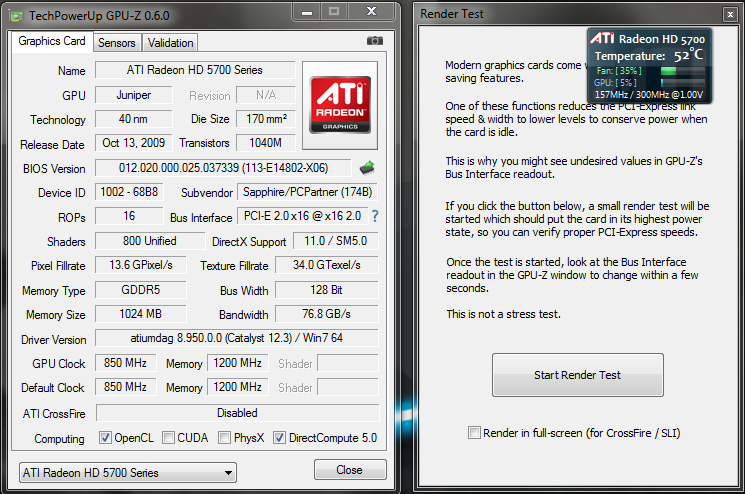This screenshot has height=494, width=745.
Task: Toggle the PhysX checkbox
Action: click(225, 437)
